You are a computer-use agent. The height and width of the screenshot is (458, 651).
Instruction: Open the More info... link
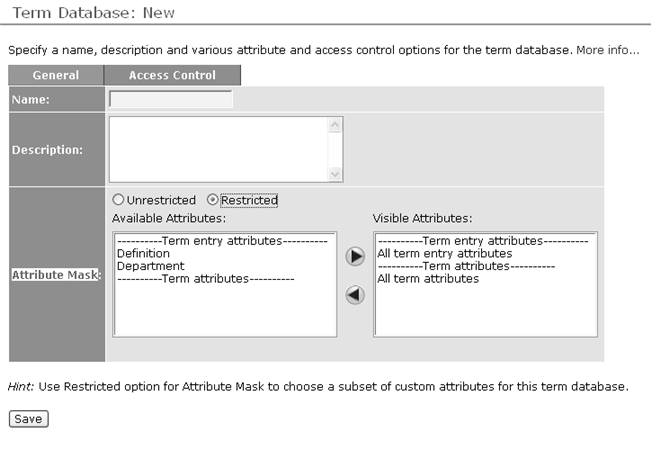point(607,50)
